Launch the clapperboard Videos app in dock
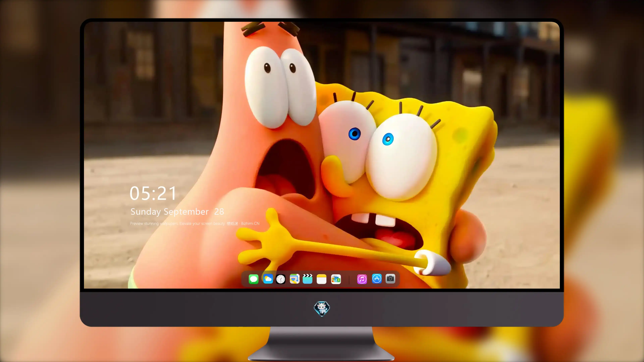 click(x=308, y=279)
